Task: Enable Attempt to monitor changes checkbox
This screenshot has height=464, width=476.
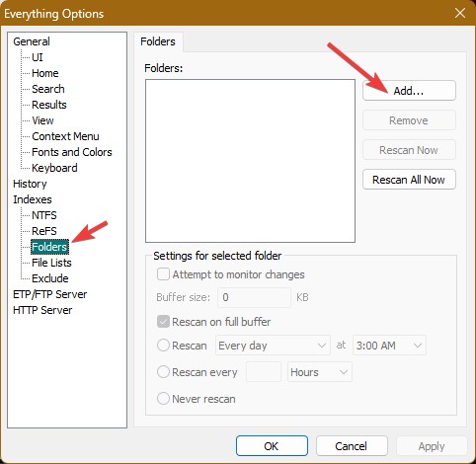Action: [x=163, y=274]
